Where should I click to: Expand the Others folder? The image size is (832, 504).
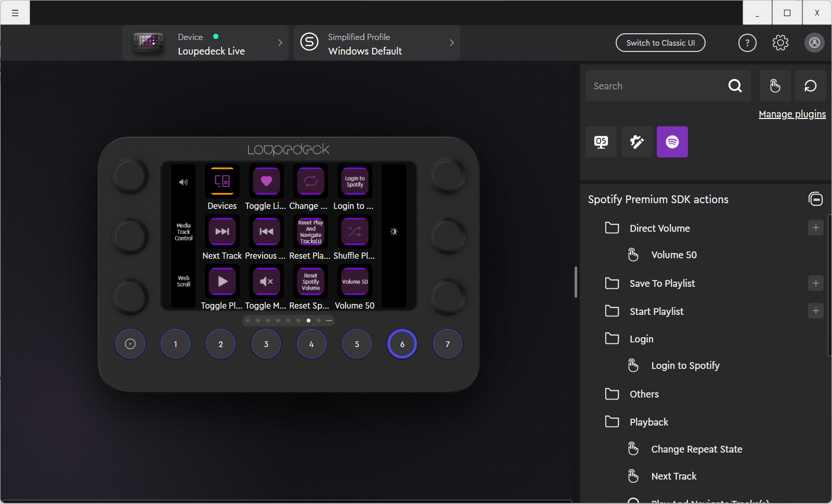tap(612, 394)
